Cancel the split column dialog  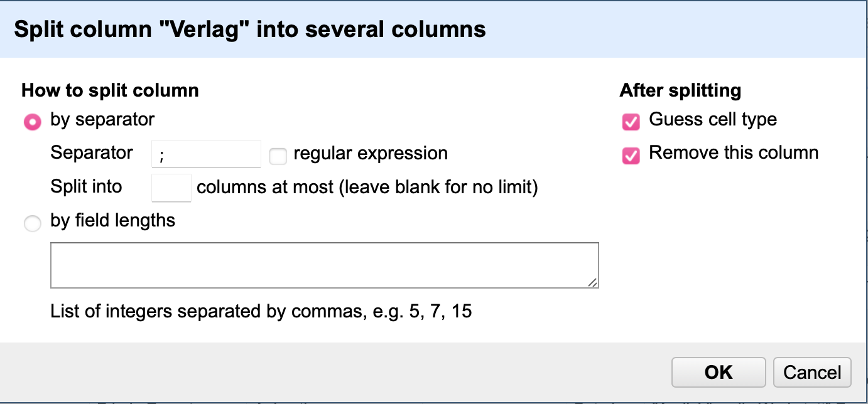[x=812, y=373]
